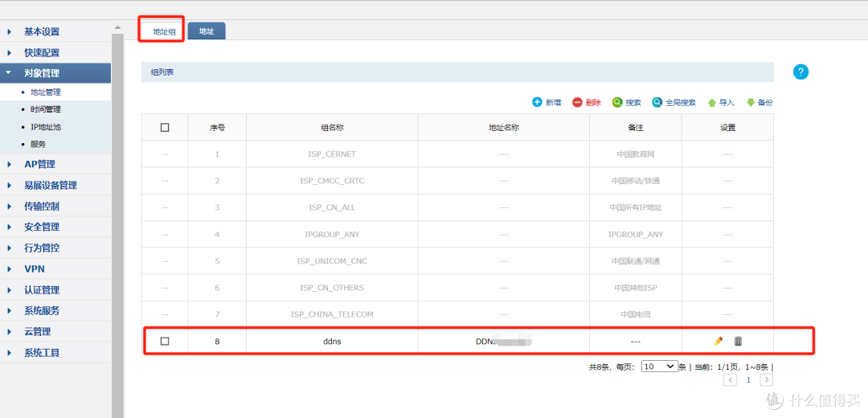Click the 中国教育网 remark cell

click(636, 154)
